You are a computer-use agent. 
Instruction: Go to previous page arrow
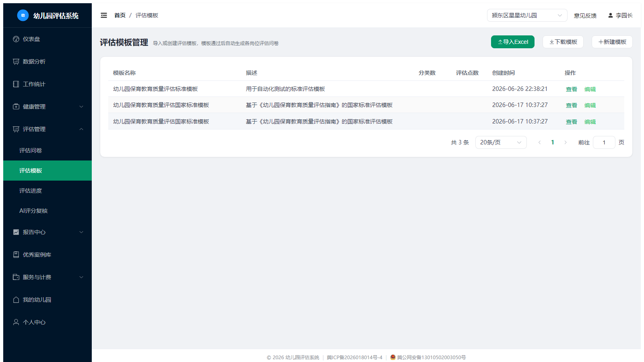tap(540, 142)
